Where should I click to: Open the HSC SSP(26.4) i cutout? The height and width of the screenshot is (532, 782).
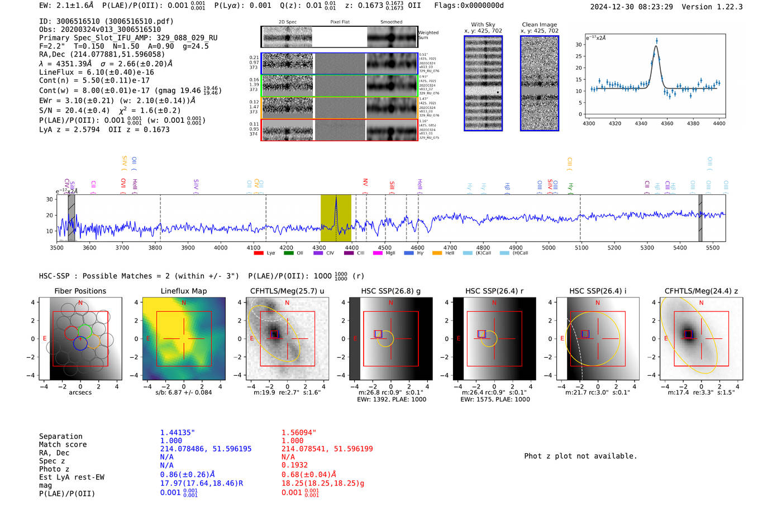point(598,339)
